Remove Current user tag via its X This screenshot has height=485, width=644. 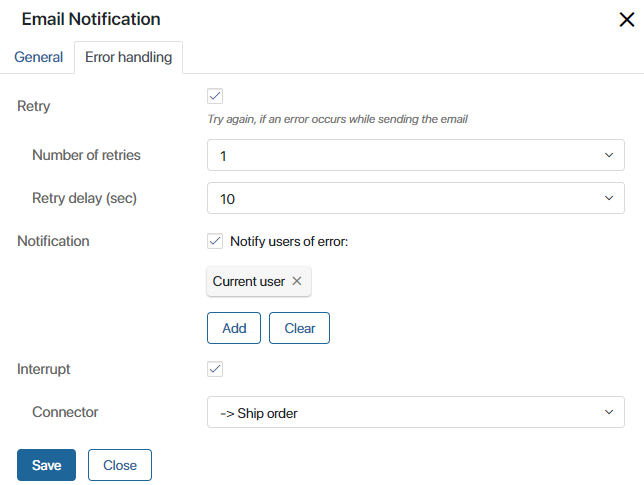[297, 281]
